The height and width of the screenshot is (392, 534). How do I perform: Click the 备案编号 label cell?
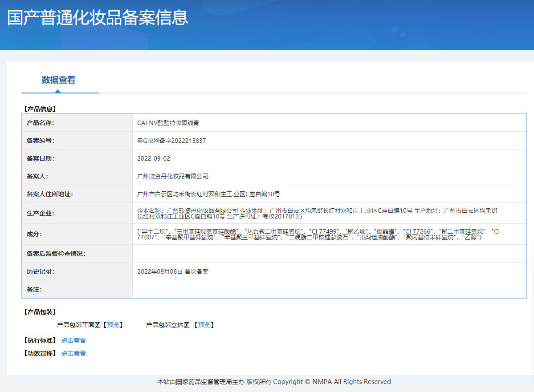click(77, 141)
